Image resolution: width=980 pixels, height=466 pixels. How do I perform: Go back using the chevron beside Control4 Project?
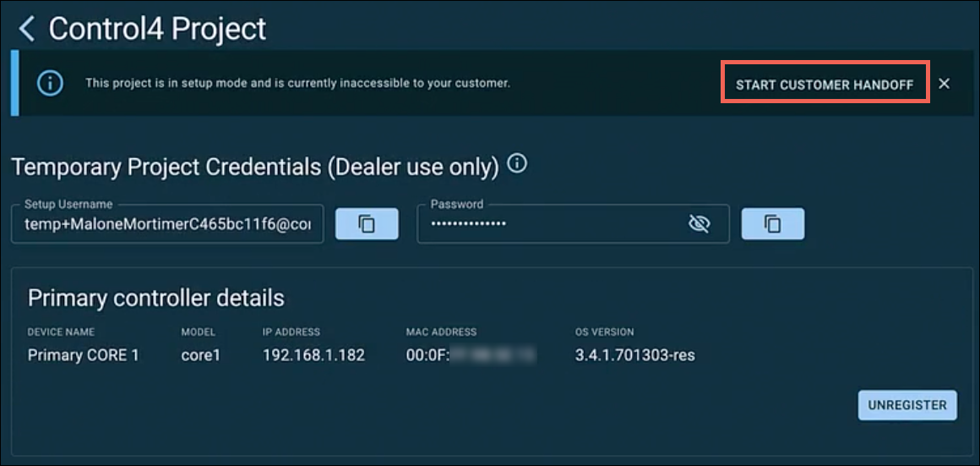pos(27,29)
